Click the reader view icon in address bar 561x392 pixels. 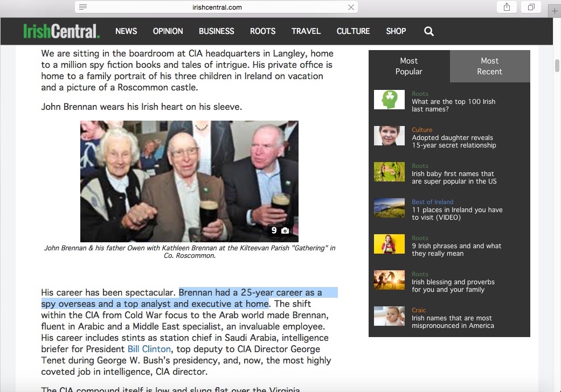click(x=83, y=7)
